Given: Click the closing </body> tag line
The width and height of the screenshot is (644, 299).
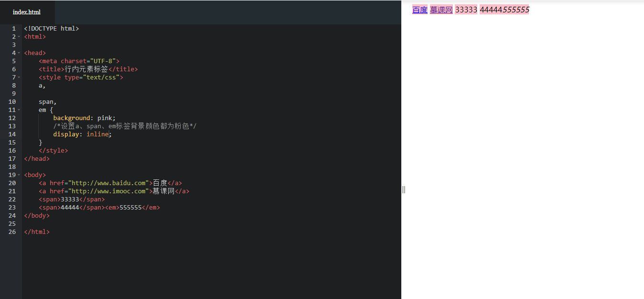Looking at the screenshot, I should tap(37, 216).
